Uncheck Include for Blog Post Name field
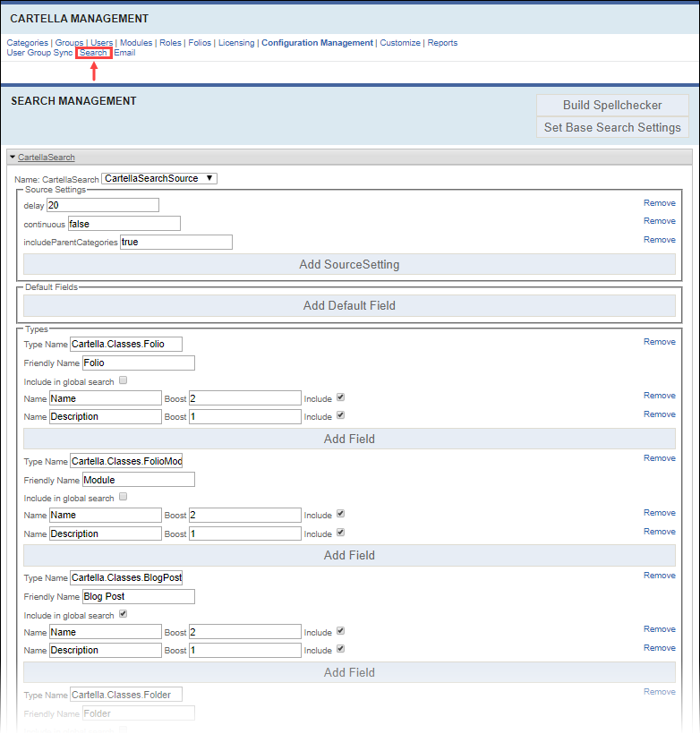 [x=341, y=630]
